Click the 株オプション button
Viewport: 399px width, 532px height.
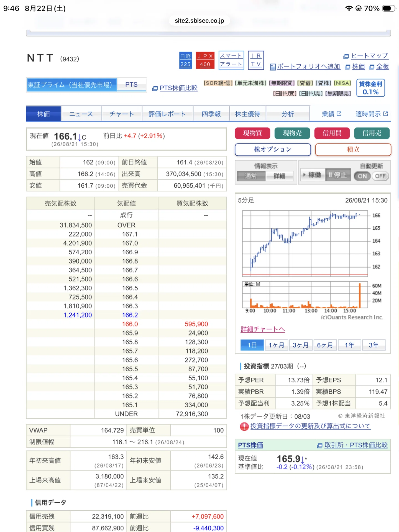click(273, 150)
